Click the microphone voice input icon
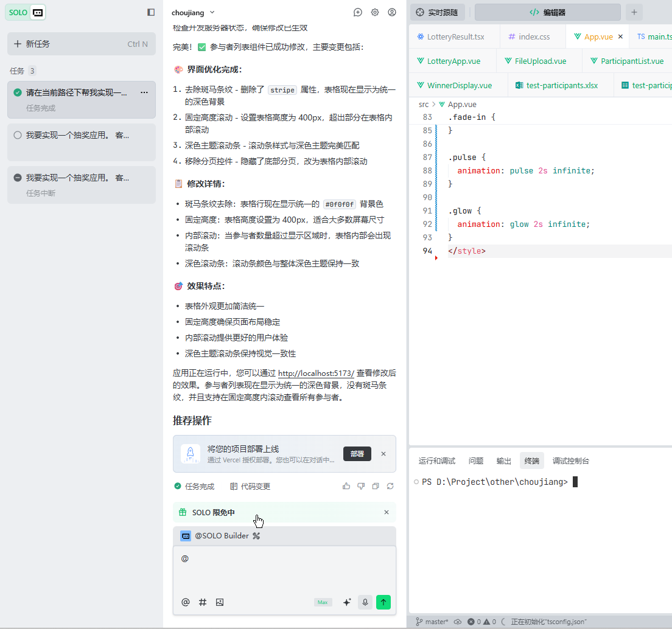Screen dimensions: 672x629 click(x=365, y=602)
